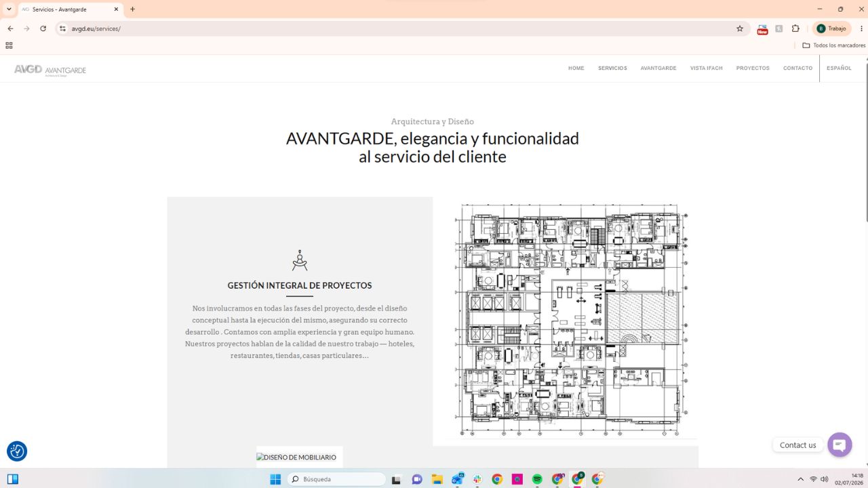The width and height of the screenshot is (868, 488).
Task: Go back to the previous page
Action: click(10, 28)
